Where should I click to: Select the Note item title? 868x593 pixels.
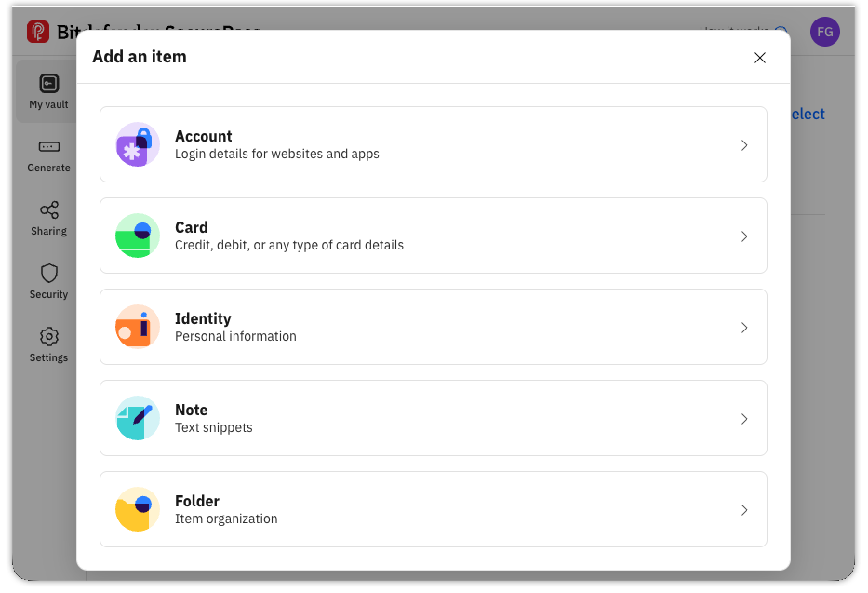coord(192,410)
